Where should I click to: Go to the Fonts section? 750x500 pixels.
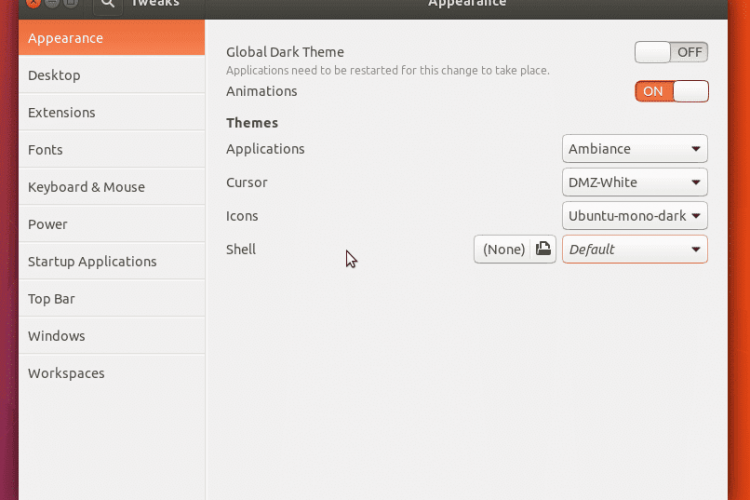coord(112,150)
